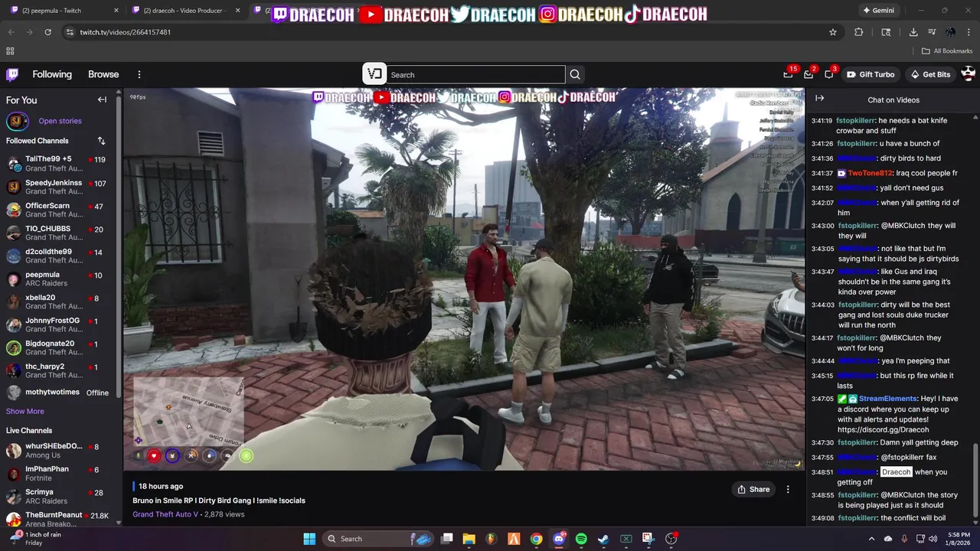Open the Chrome apps grid shortcut
This screenshot has width=980, height=551.
point(10,51)
